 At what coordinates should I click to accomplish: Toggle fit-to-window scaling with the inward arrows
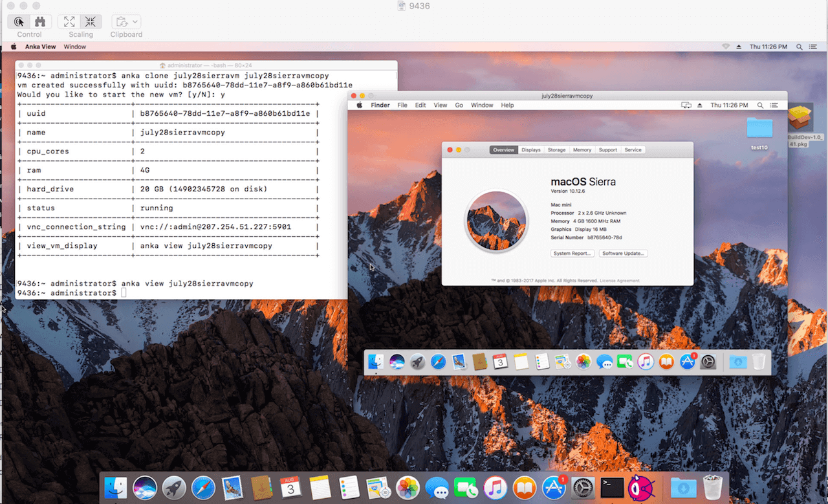91,21
